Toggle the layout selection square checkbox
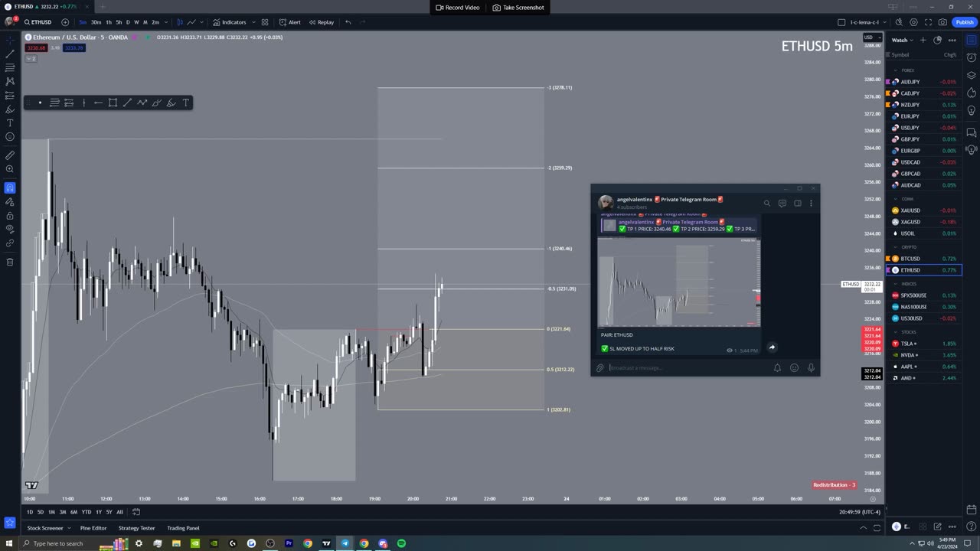The width and height of the screenshot is (980, 551). pos(841,22)
